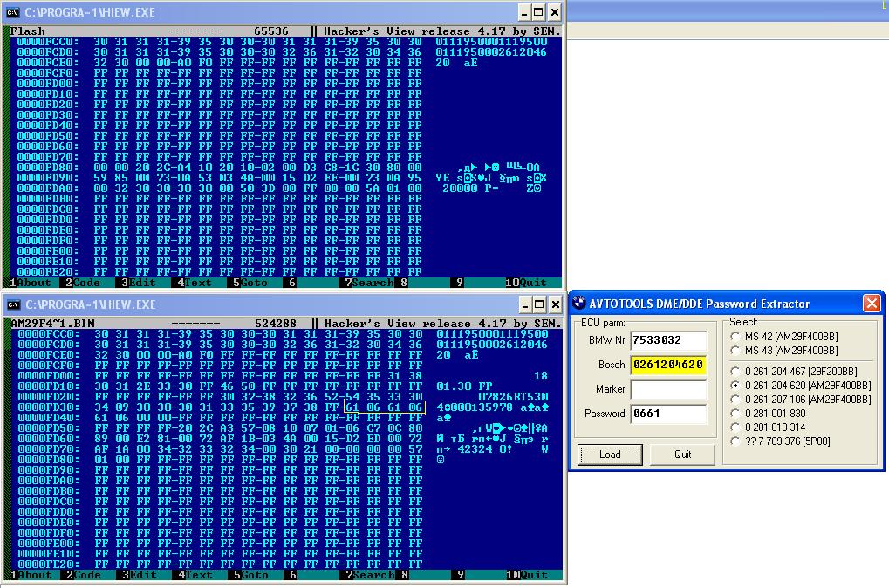Click 10Quit in top HIEW function bar
This screenshot has width=889, height=588.
tap(525, 283)
